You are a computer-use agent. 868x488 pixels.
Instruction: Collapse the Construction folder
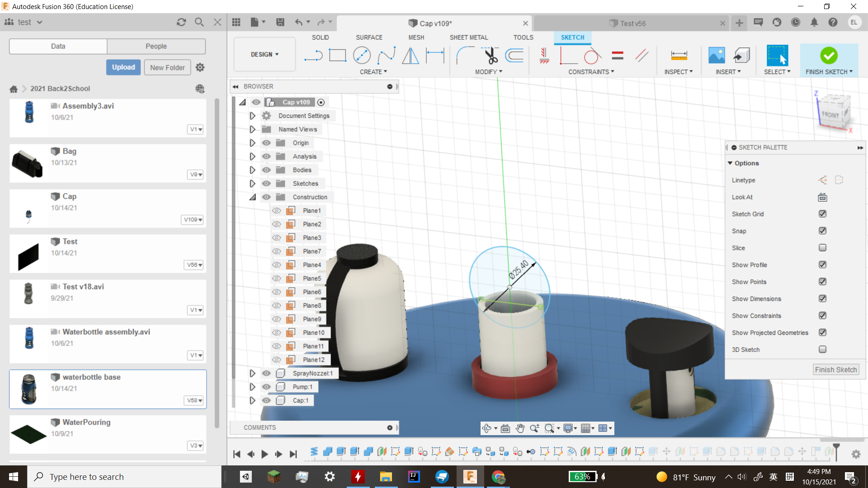252,197
